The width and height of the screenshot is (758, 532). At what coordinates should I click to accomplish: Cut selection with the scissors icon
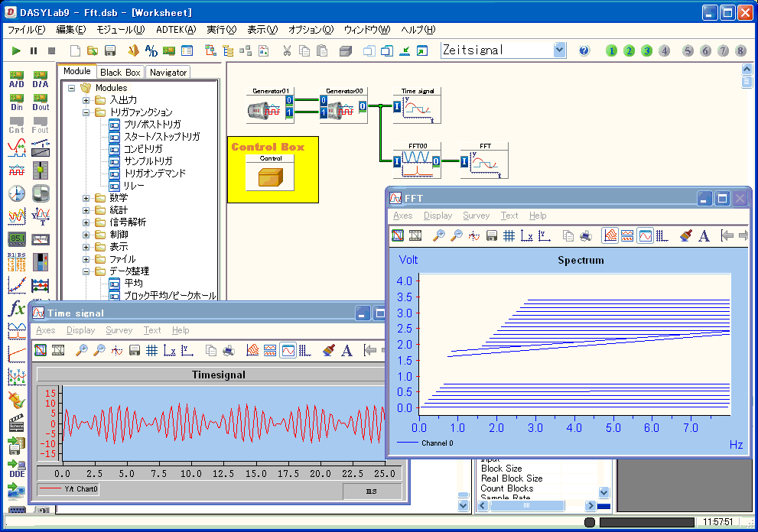pyautogui.click(x=287, y=50)
